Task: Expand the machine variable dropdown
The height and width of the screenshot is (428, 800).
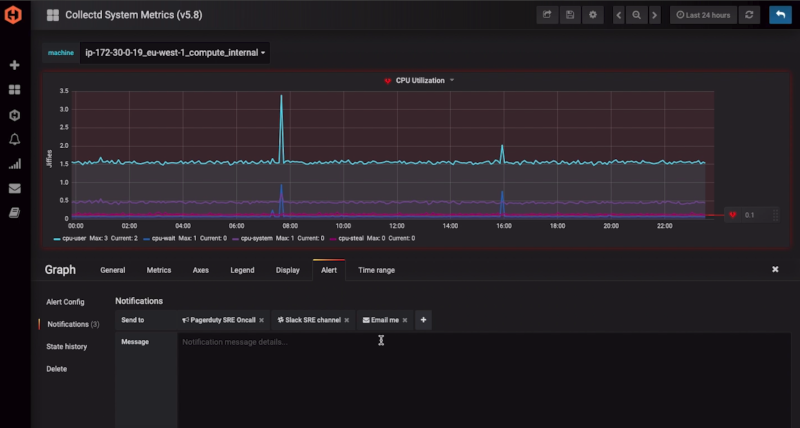Action: pos(175,53)
